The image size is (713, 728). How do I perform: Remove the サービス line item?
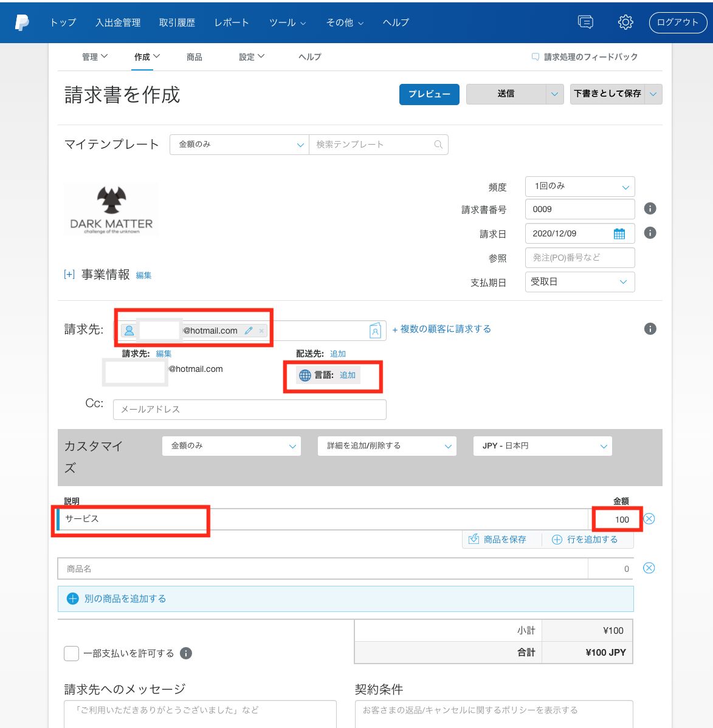coord(649,519)
